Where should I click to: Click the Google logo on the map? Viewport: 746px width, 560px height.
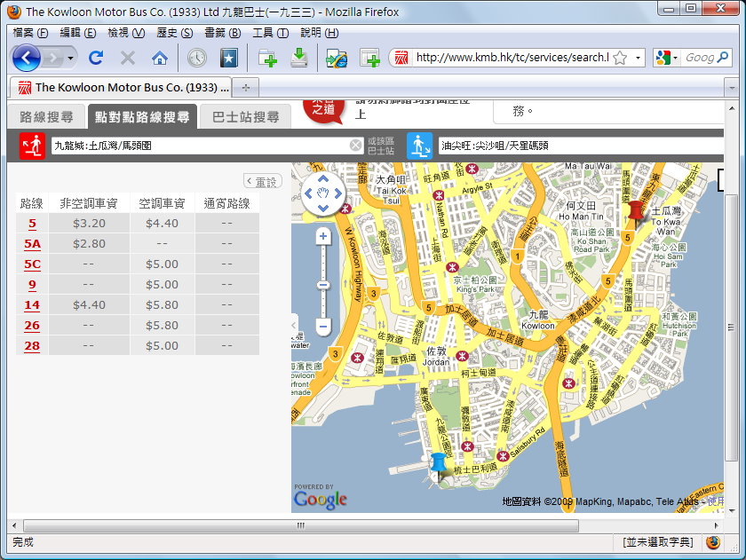tap(321, 500)
